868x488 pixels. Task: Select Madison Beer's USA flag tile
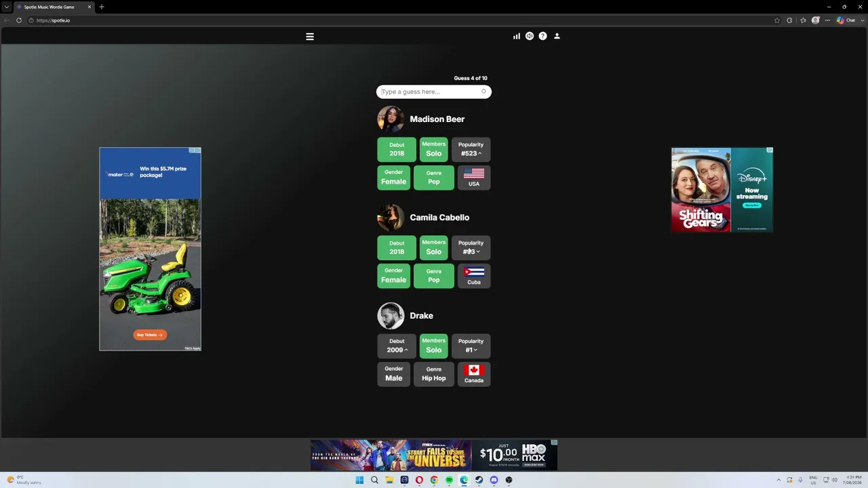(x=474, y=178)
